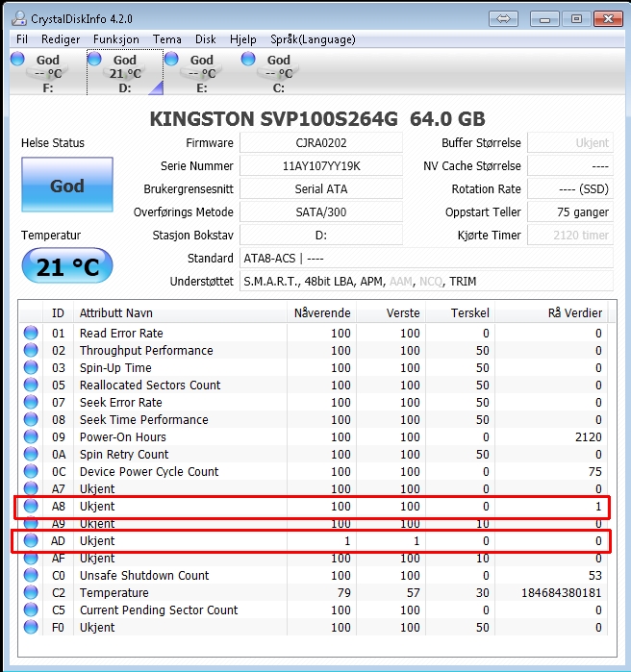Click the 75 ganger power count field

pos(570,212)
